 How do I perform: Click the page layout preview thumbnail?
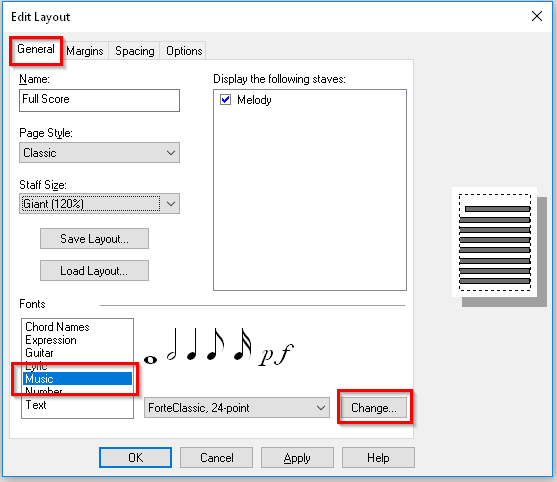(x=494, y=242)
